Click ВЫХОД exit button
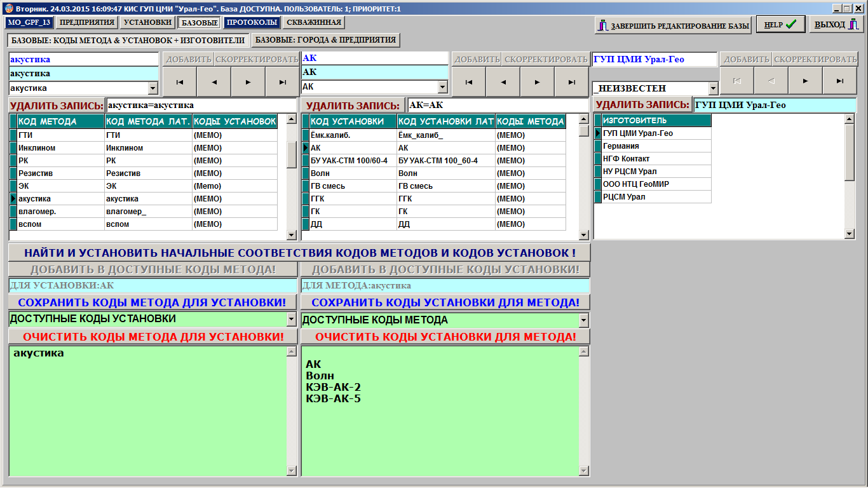This screenshot has width=868, height=488. click(837, 25)
